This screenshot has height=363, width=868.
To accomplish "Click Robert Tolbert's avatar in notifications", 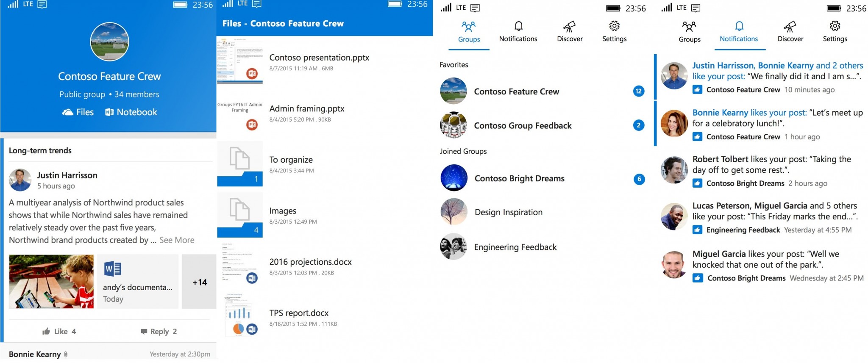I will tap(674, 169).
